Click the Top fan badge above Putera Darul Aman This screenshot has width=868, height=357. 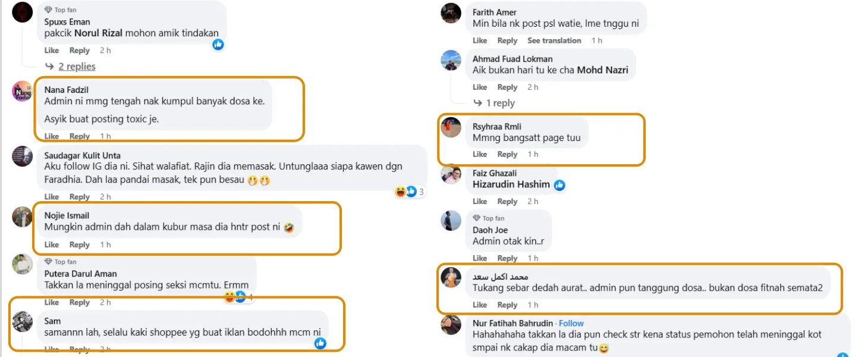[x=61, y=262]
